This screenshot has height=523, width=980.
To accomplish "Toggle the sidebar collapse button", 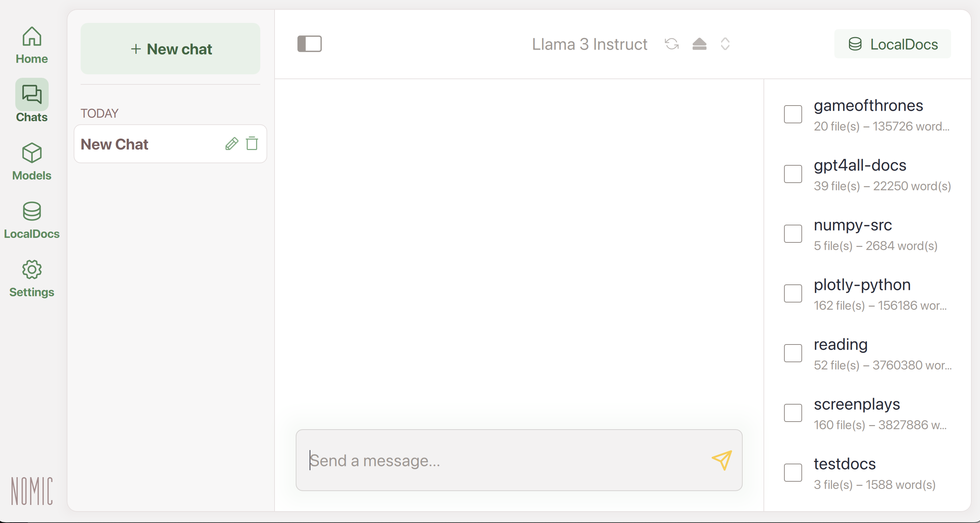I will [310, 43].
